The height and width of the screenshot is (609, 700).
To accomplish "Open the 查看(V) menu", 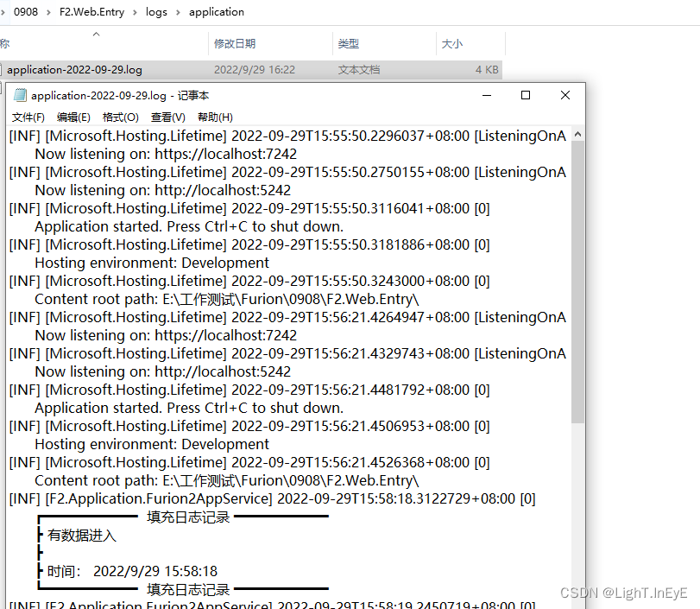I will pyautogui.click(x=167, y=117).
